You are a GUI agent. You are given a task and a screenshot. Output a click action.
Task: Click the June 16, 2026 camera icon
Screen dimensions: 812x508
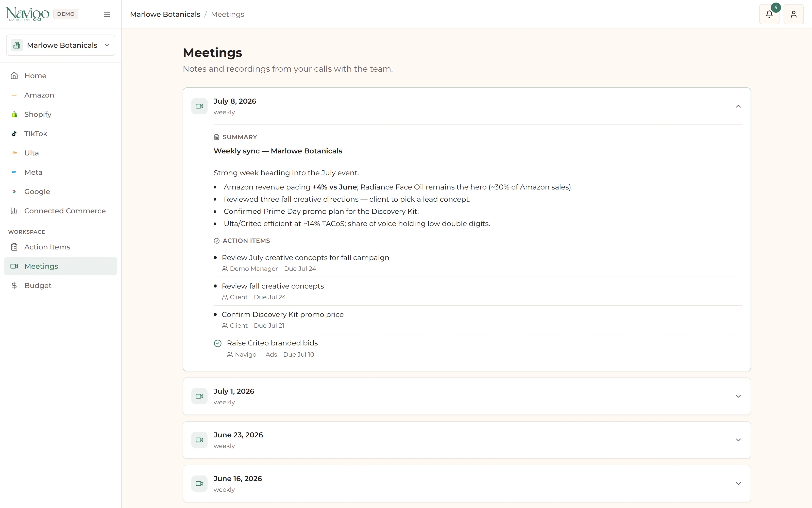[x=199, y=483]
